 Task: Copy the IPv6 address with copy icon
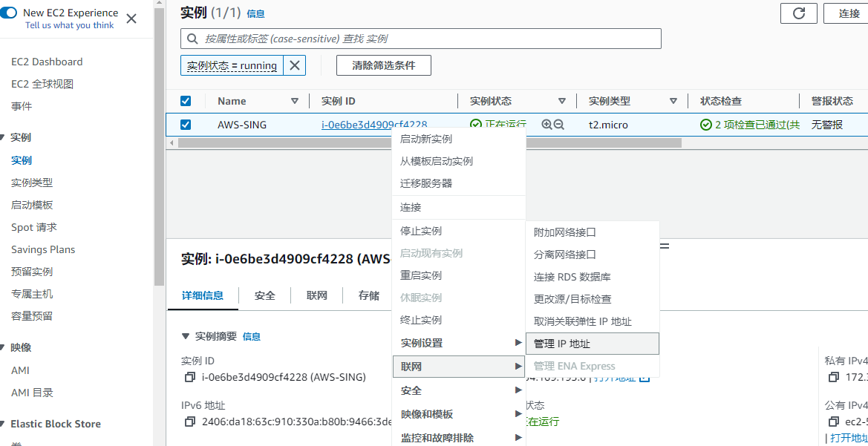pyautogui.click(x=189, y=422)
